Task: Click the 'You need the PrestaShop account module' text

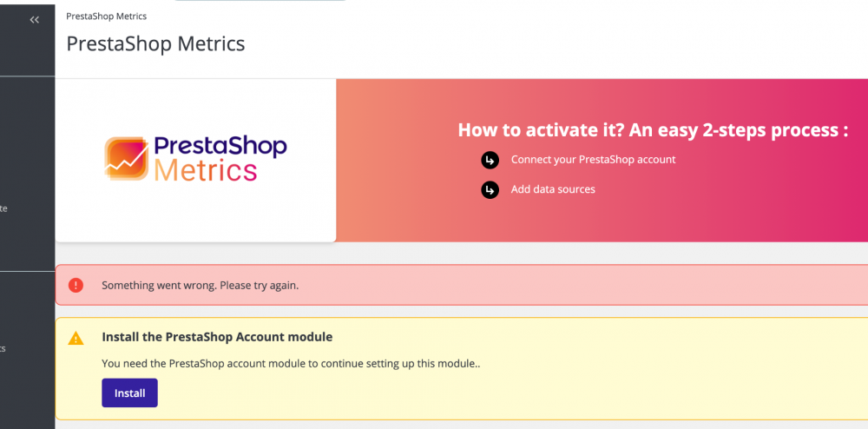Action: [x=291, y=364]
